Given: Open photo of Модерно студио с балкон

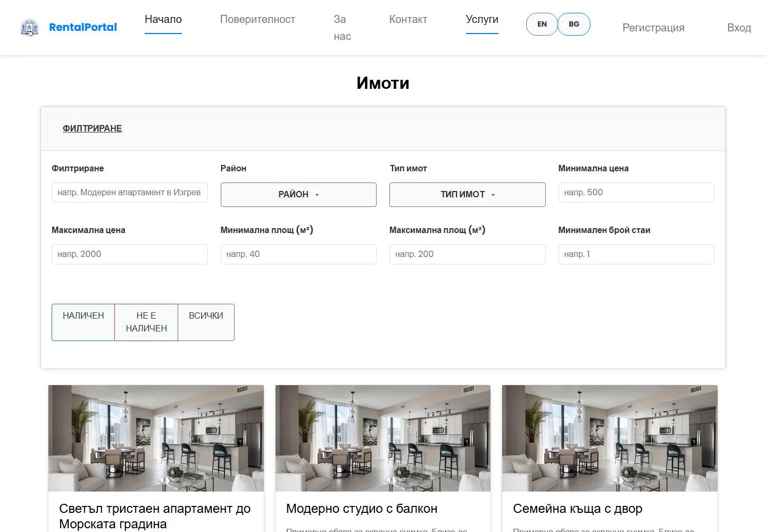Looking at the screenshot, I should point(383,438).
